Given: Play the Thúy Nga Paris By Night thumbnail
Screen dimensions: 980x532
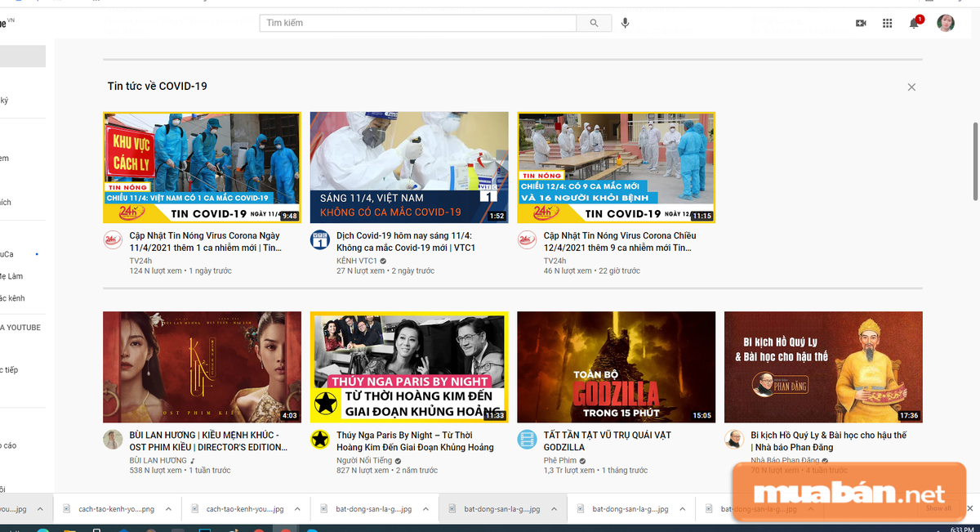Looking at the screenshot, I should [x=409, y=367].
